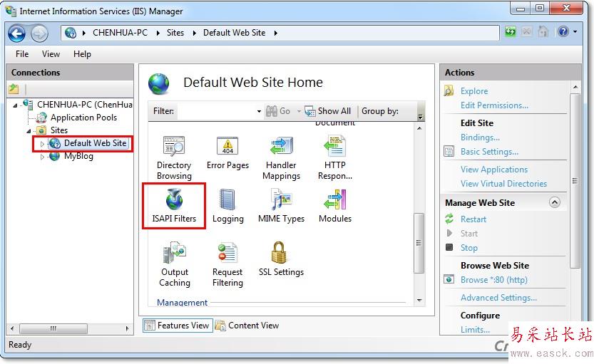Click the Explore action link
Screen dimensions: 594x364
click(x=474, y=91)
